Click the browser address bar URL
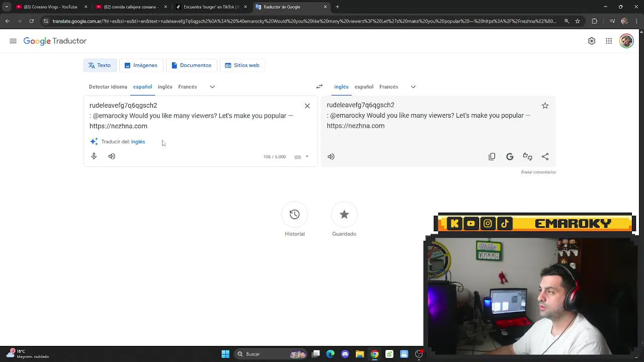644x362 pixels. click(x=304, y=21)
